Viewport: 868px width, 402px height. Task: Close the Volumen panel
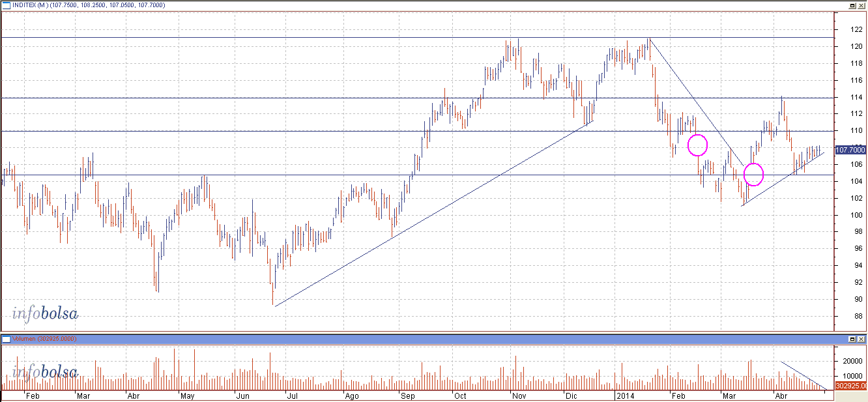[x=861, y=339]
